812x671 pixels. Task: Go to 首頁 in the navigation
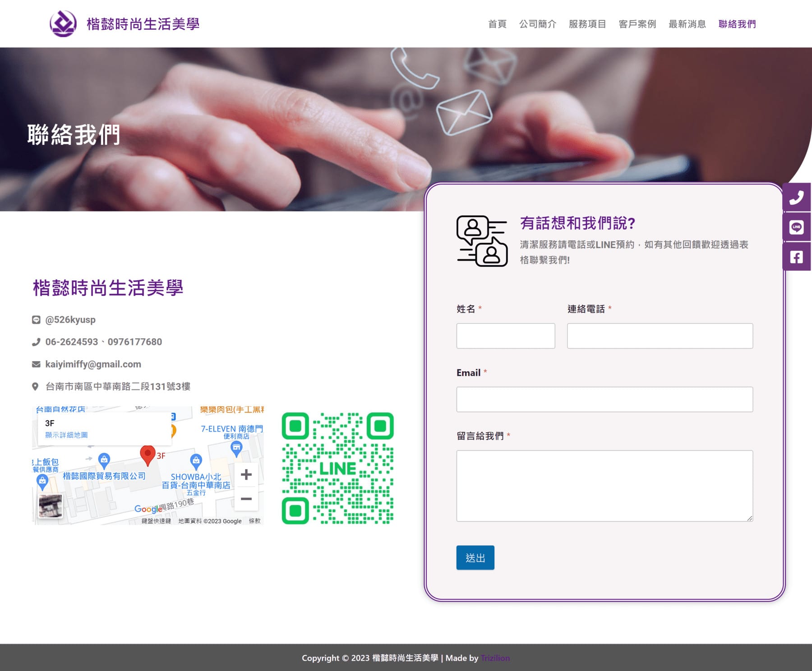[497, 24]
